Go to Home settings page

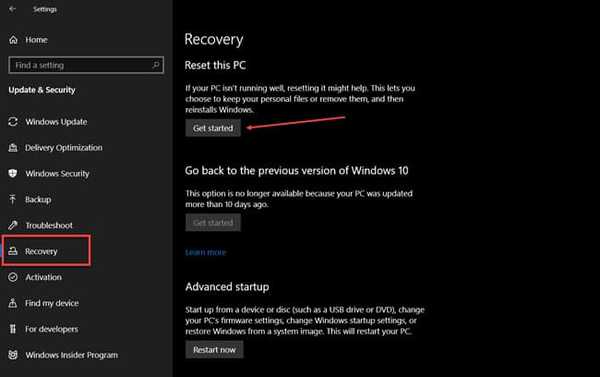click(x=36, y=40)
